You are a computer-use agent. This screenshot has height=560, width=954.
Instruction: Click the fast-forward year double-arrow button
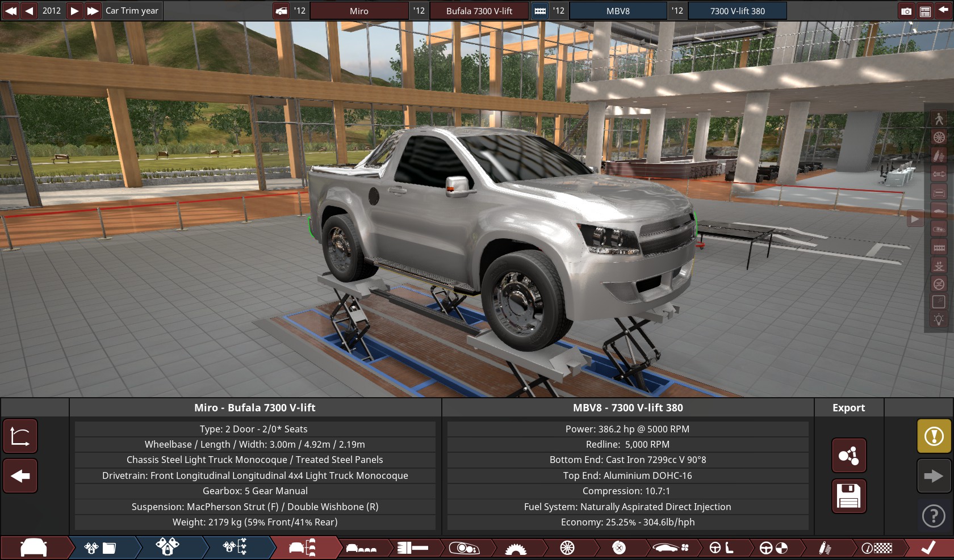[x=93, y=11]
